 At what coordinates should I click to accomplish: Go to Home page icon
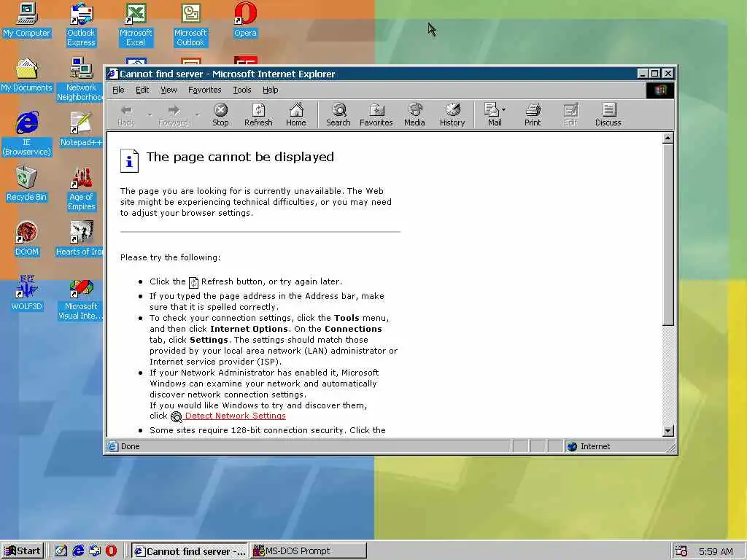click(x=296, y=114)
